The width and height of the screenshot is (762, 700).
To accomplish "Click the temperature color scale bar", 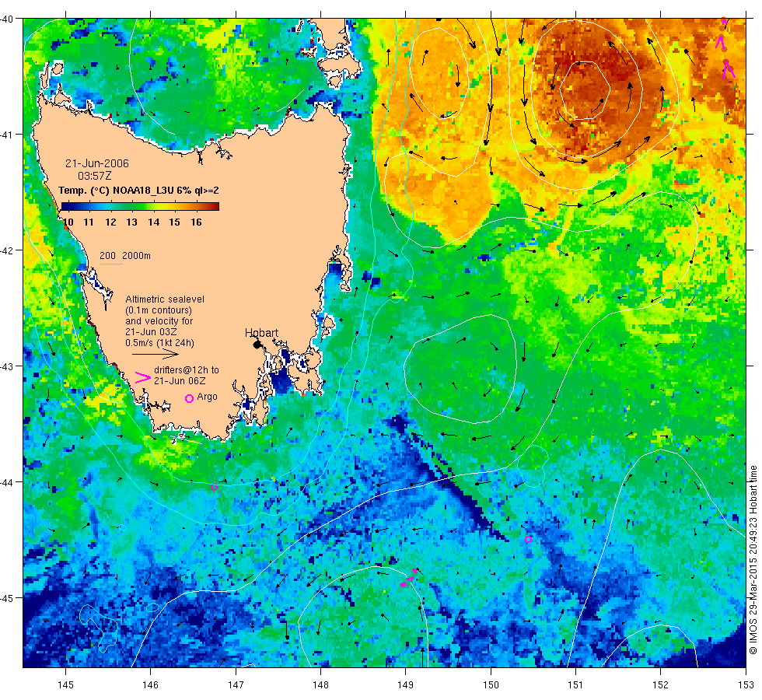I will pos(140,207).
